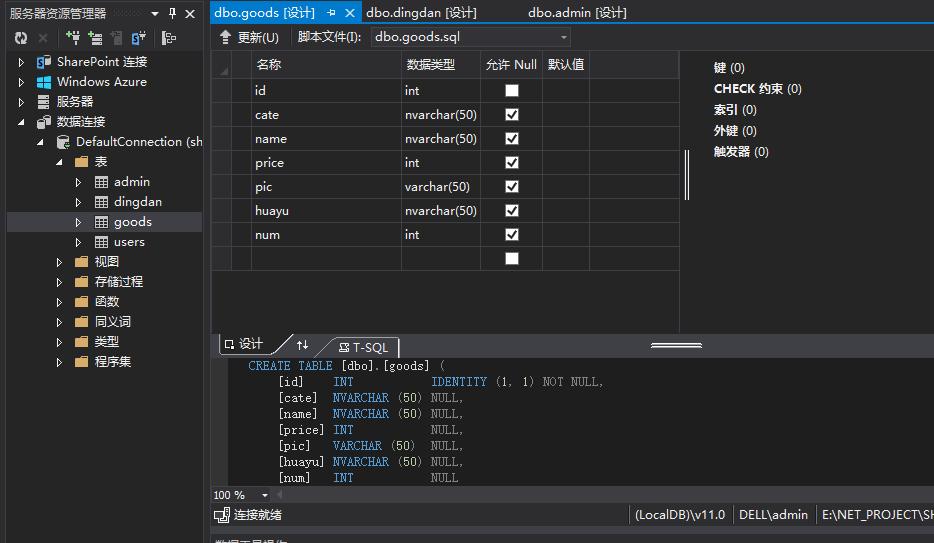Uncheck Allow Null for name column
Screen dimensions: 934x543
[512, 138]
